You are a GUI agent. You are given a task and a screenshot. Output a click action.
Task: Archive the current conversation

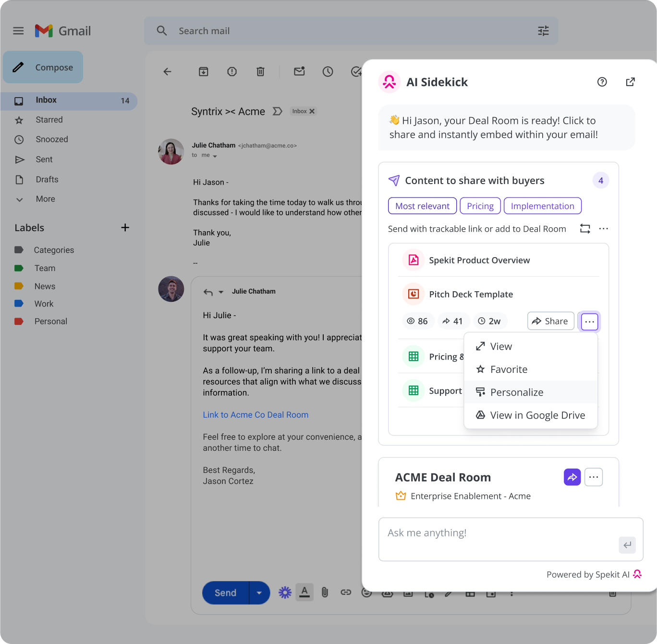204,72
